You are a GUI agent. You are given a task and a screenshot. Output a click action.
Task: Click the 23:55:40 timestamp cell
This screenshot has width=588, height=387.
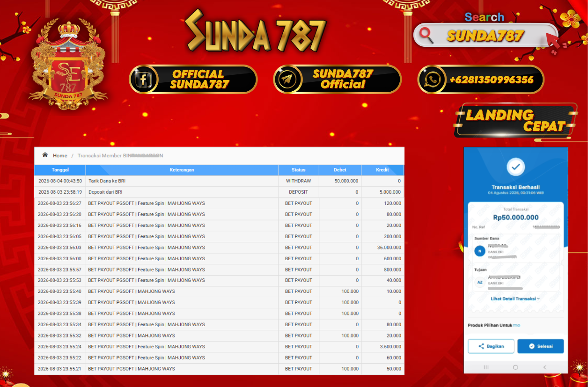click(x=60, y=291)
